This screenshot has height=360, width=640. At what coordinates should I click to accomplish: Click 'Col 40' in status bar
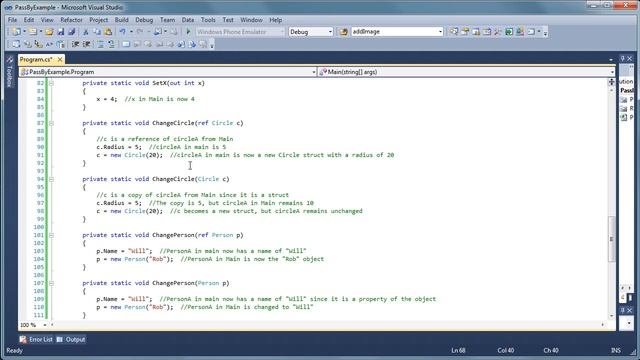tap(506, 351)
